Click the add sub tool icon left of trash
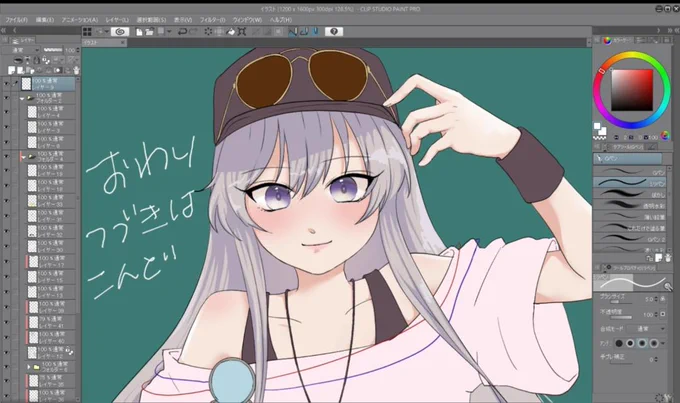The width and height of the screenshot is (680, 403). [x=658, y=258]
